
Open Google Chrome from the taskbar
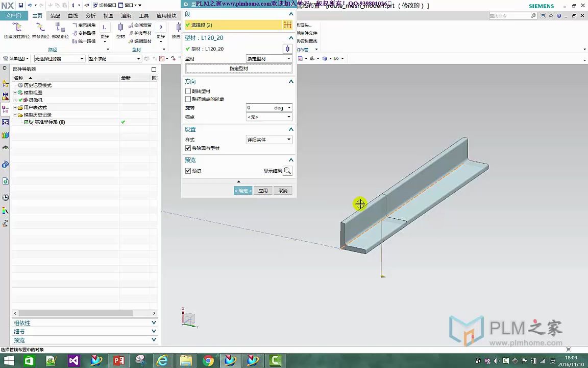(208, 361)
